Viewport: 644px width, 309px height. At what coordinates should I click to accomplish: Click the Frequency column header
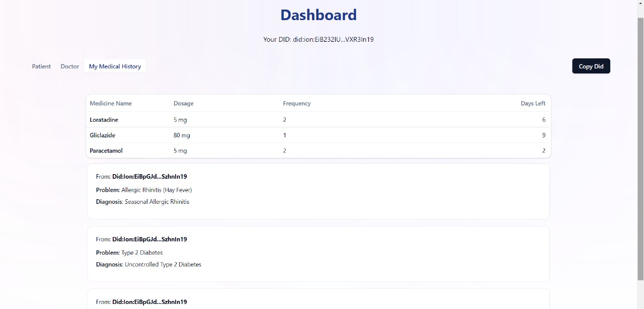[x=297, y=103]
